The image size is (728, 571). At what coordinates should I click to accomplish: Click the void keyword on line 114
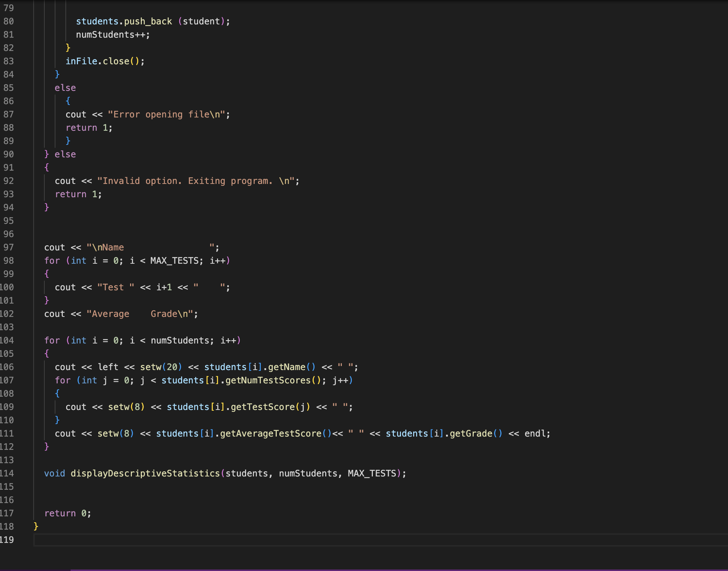54,473
